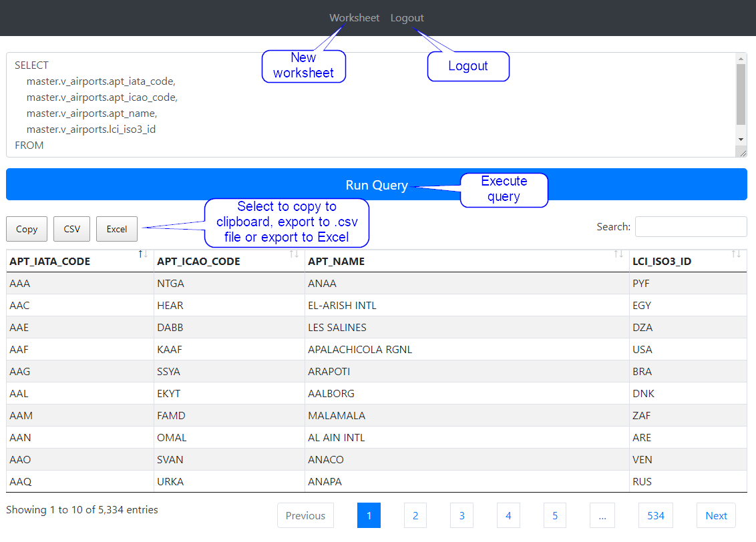Select the cell KAAF

click(x=229, y=349)
